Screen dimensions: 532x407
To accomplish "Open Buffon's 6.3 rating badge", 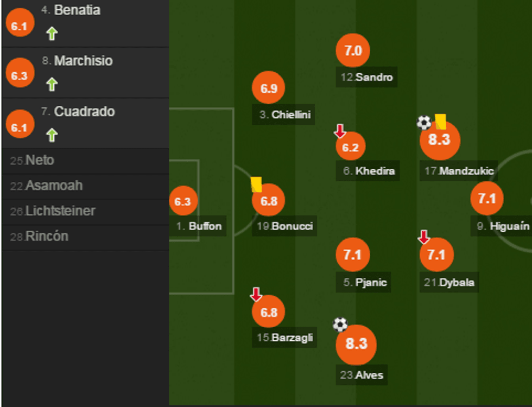I will [x=183, y=202].
